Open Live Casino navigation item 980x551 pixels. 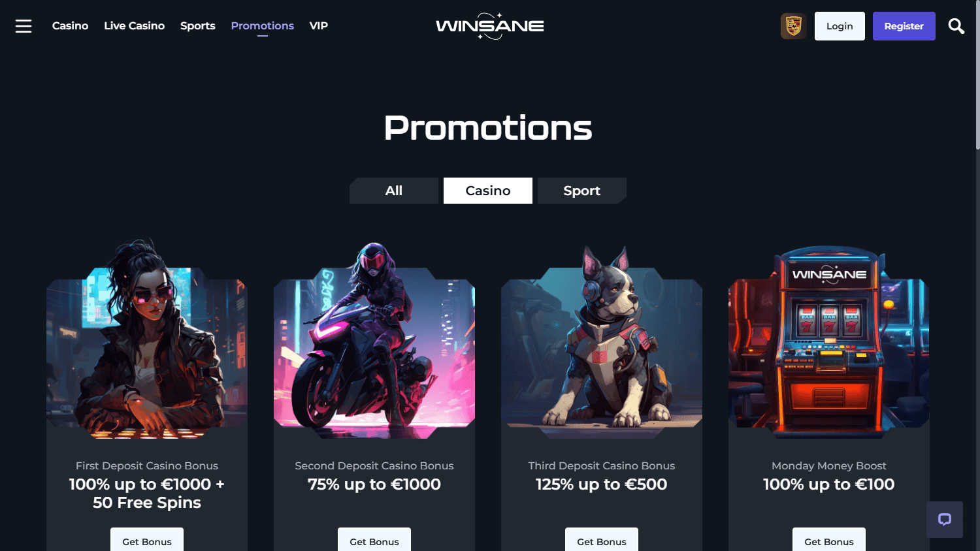(x=134, y=26)
